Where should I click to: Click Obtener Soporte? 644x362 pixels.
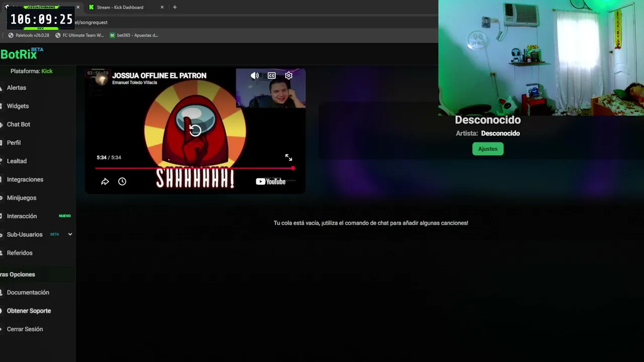point(29,311)
